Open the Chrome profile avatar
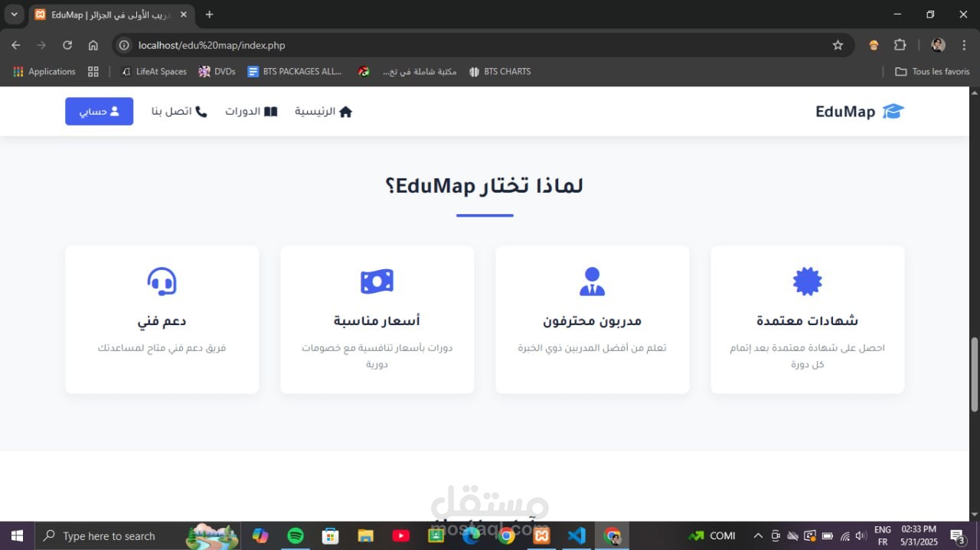980x550 pixels. click(x=938, y=45)
